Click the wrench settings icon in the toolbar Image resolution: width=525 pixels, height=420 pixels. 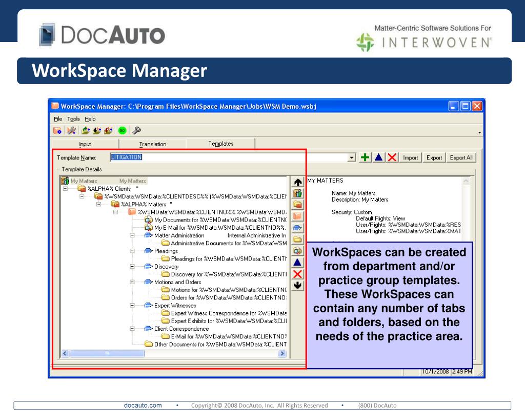coord(136,130)
